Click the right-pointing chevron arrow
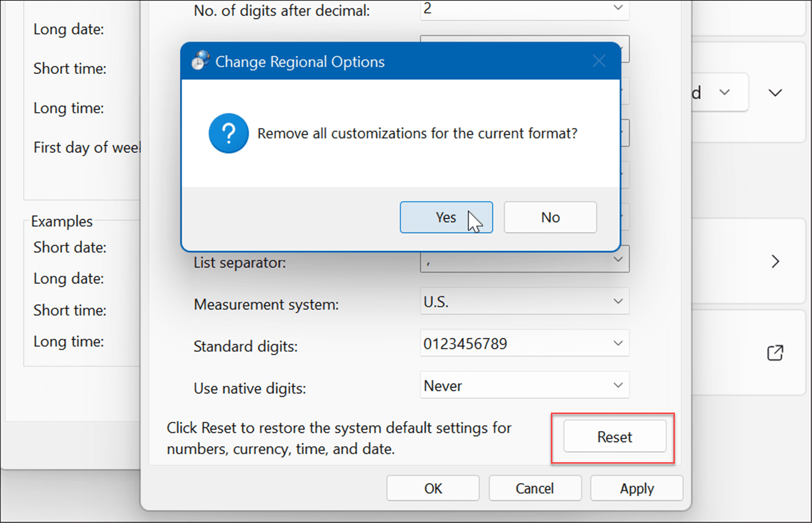 tap(775, 262)
